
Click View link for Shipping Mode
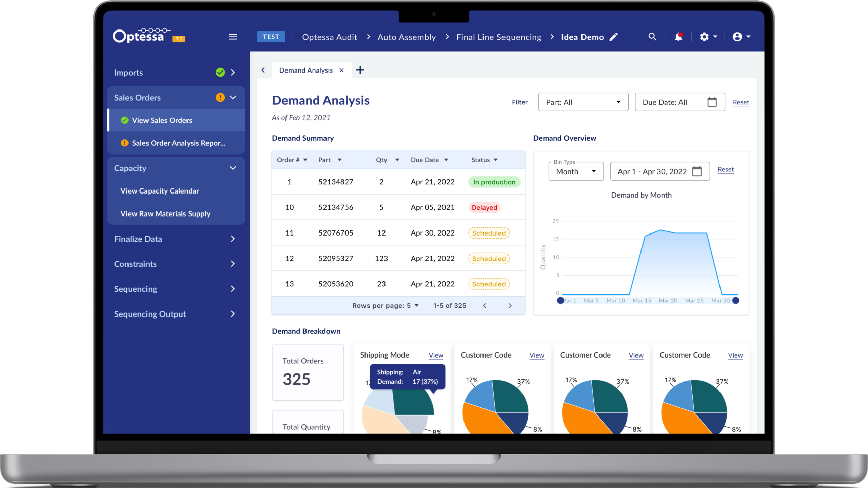pyautogui.click(x=436, y=355)
